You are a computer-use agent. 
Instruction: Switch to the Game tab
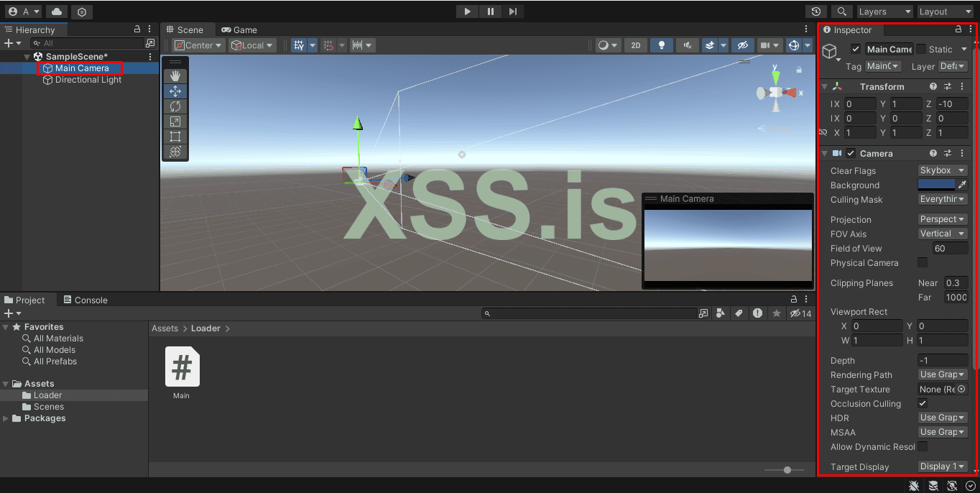coord(239,29)
